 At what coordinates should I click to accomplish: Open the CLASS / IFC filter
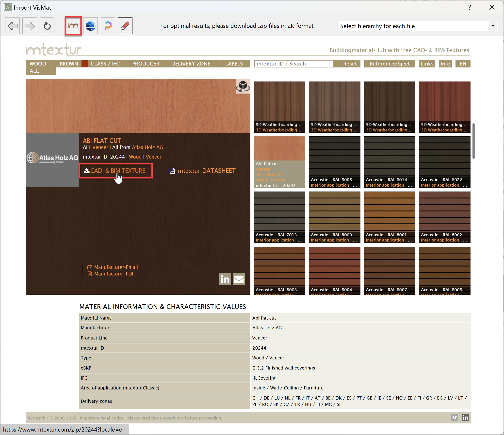109,64
